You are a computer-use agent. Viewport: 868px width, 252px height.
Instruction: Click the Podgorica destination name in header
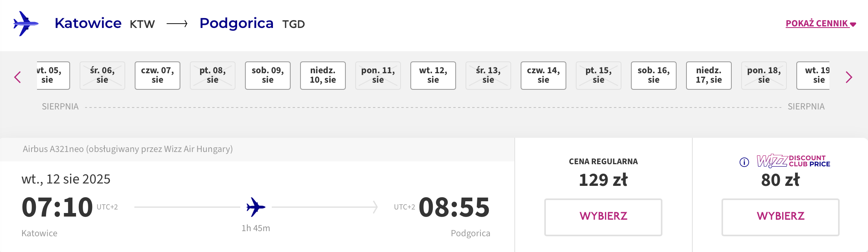pos(236,24)
